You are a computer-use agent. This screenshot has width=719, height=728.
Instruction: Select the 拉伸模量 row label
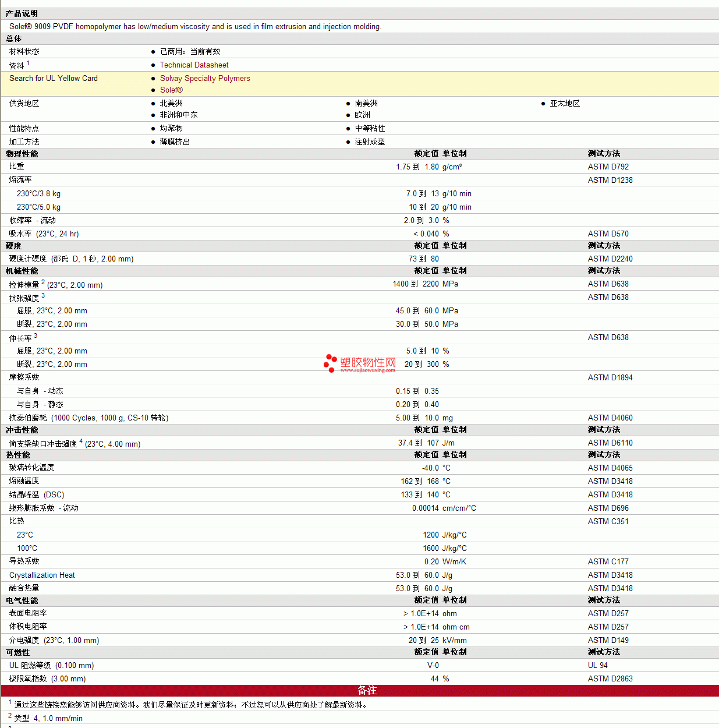point(56,284)
